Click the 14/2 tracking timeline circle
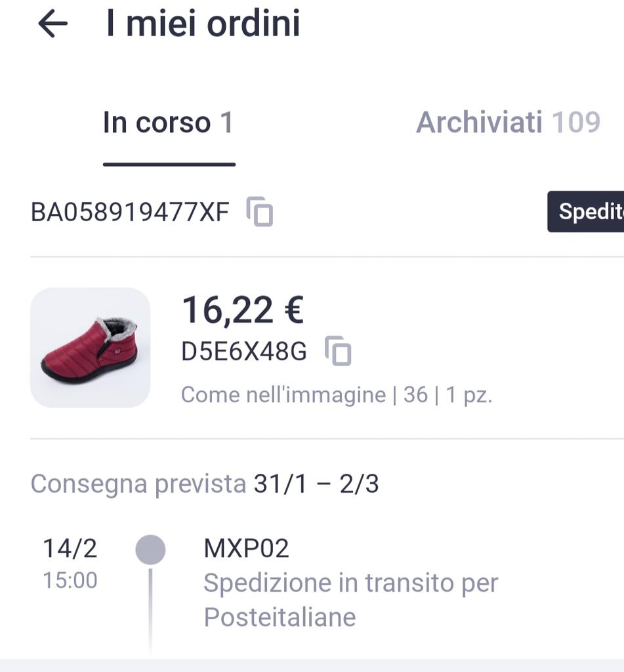624x672 pixels. point(150,549)
